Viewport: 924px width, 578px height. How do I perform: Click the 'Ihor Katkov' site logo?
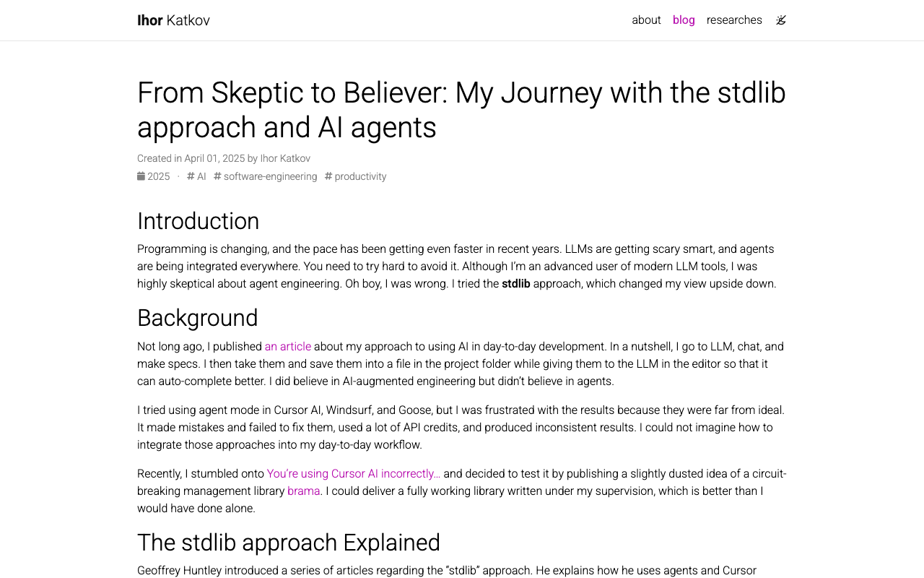tap(173, 20)
